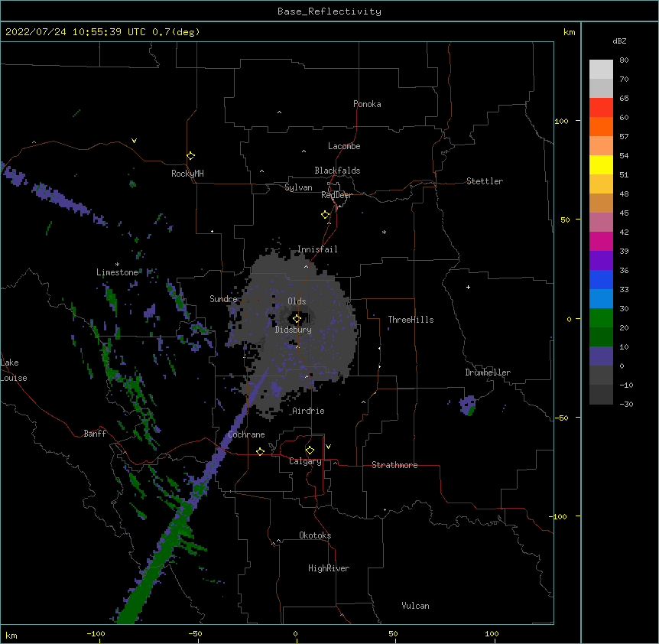The image size is (659, 644).
Task: Click the dBZ legend heading
Action: (619, 41)
